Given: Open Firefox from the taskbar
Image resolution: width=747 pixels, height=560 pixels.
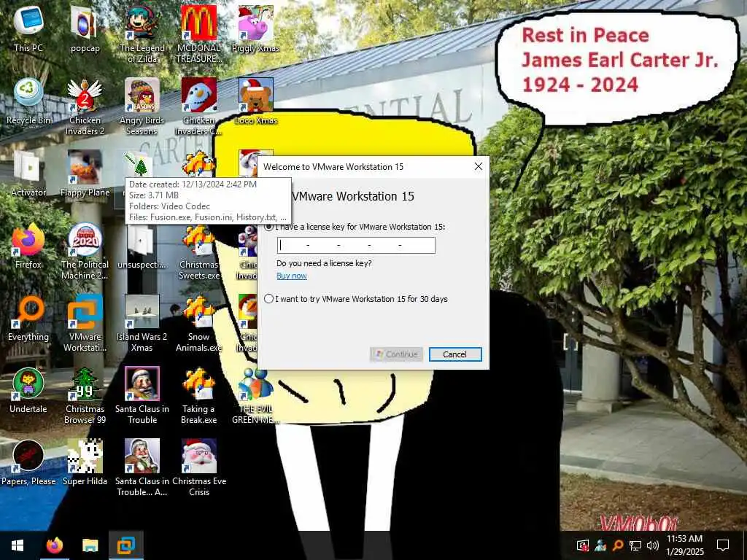Looking at the screenshot, I should click(54, 545).
